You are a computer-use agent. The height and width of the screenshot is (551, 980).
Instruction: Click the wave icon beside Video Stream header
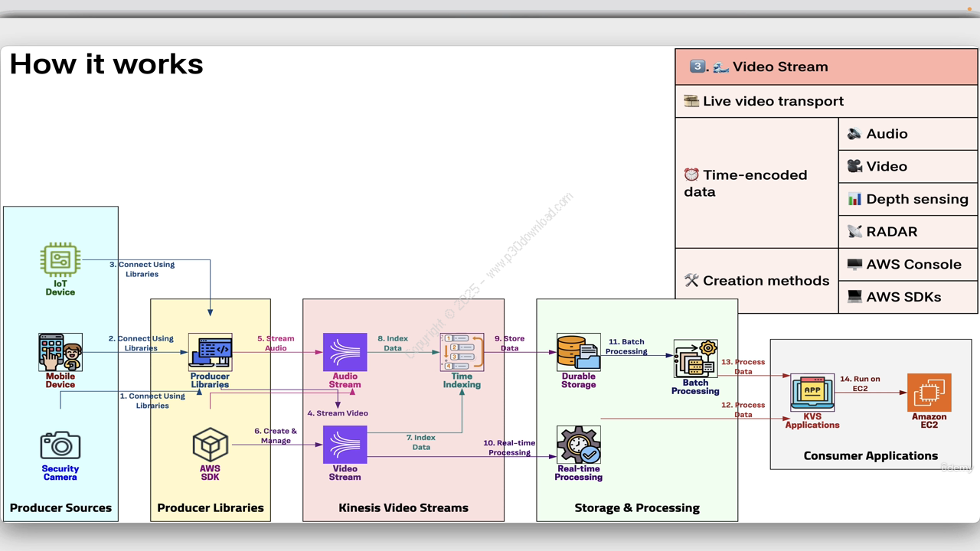coord(720,67)
